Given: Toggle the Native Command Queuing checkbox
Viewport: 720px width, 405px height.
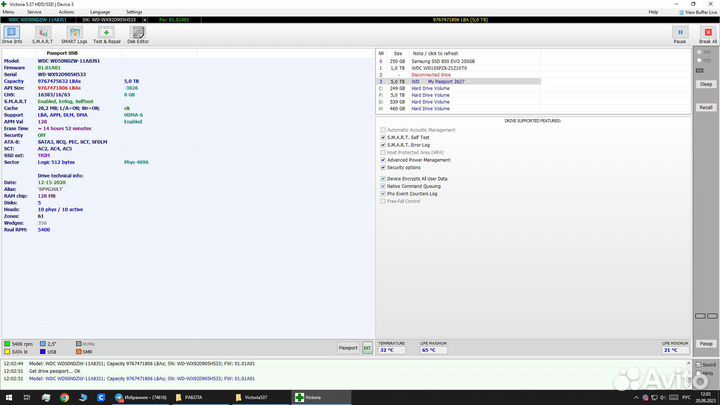Looking at the screenshot, I should pos(383,186).
